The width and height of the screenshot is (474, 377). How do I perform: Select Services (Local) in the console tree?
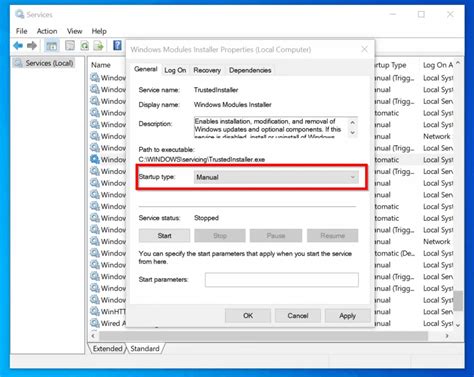pos(49,63)
